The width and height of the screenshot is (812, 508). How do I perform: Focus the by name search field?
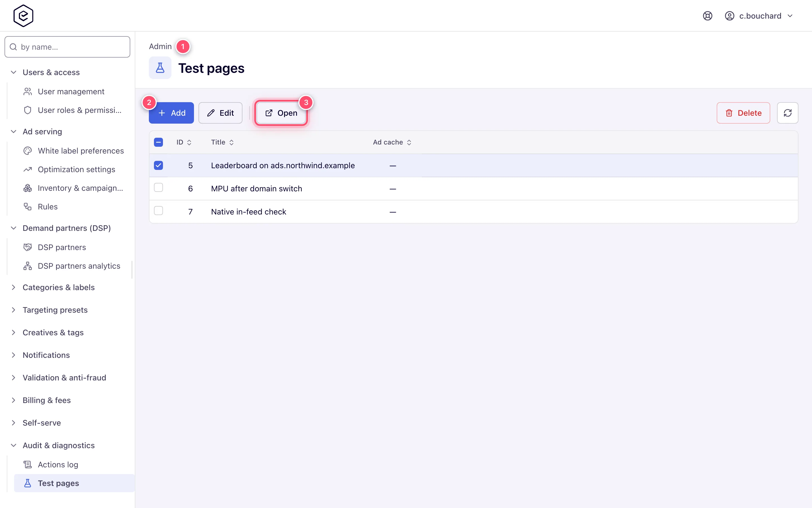tap(67, 47)
